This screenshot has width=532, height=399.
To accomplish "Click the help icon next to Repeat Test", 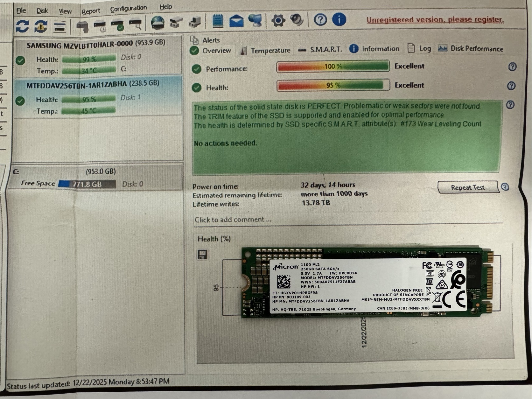I will [505, 187].
